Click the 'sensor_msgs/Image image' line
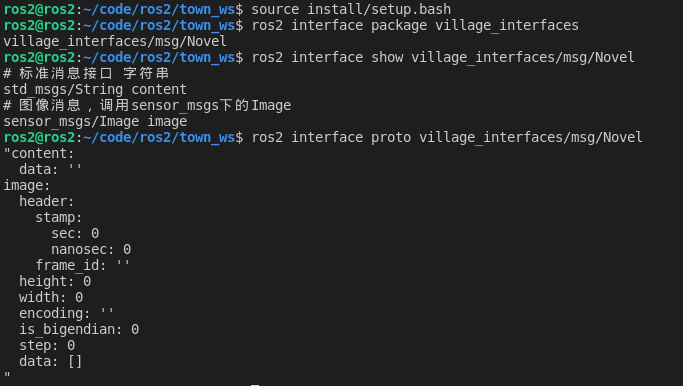The width and height of the screenshot is (683, 386). 95,121
